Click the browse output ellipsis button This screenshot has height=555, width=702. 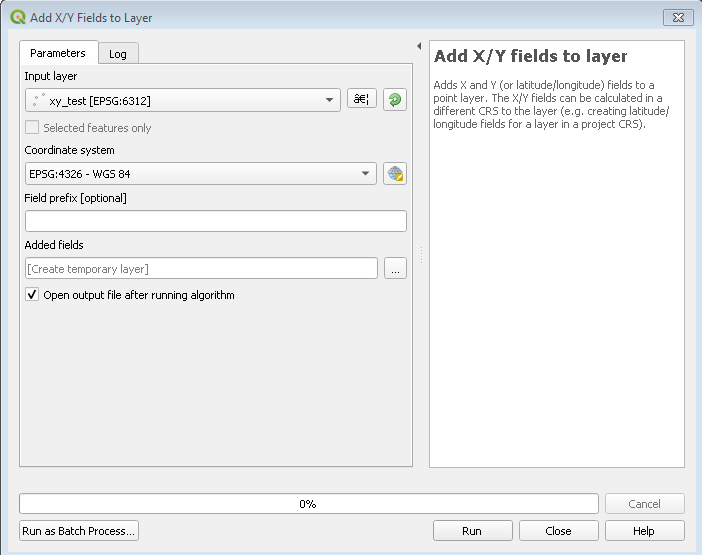pos(395,268)
